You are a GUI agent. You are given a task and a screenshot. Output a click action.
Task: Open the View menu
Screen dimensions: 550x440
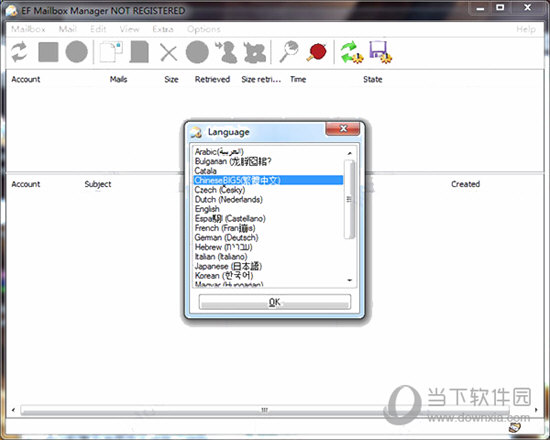[129, 29]
